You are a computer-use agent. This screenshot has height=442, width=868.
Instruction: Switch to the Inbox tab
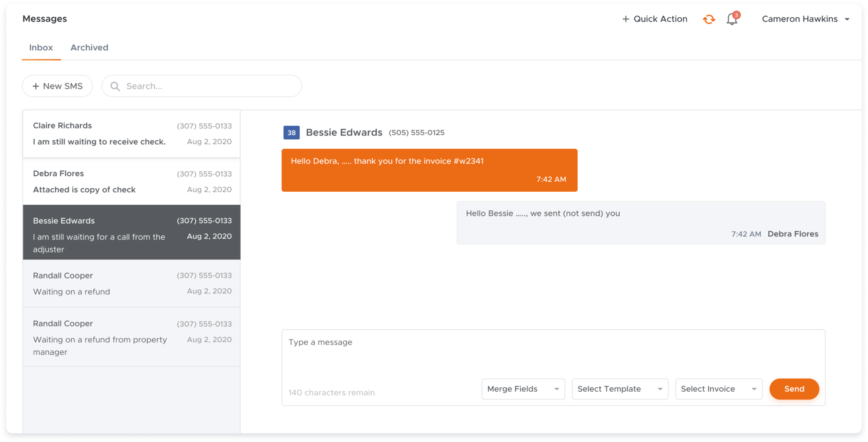pos(41,48)
